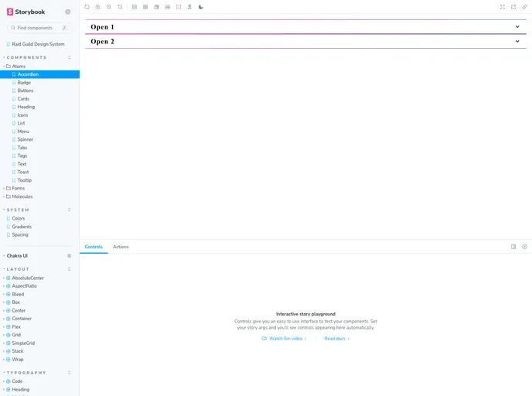Enter fullscreen canvas mode
Screen dimensions: 532x396
(x=503, y=7)
